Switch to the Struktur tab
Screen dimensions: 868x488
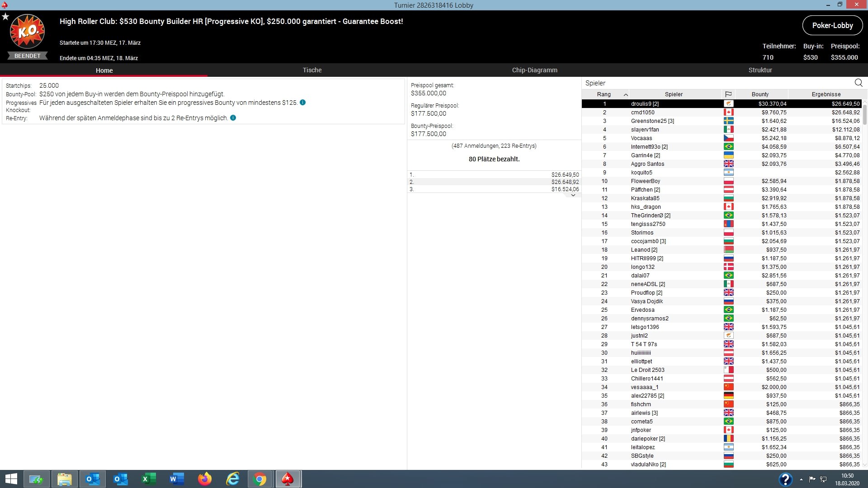[760, 70]
